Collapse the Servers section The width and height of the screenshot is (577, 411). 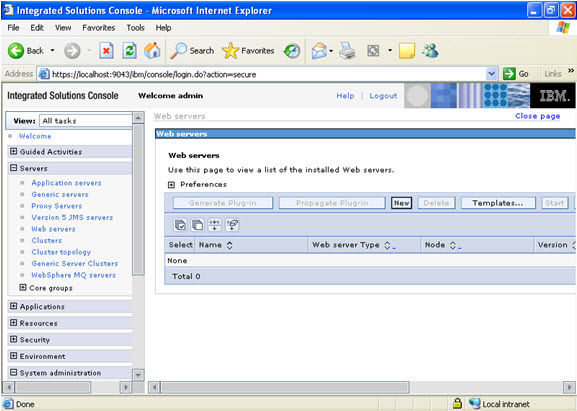[14, 168]
